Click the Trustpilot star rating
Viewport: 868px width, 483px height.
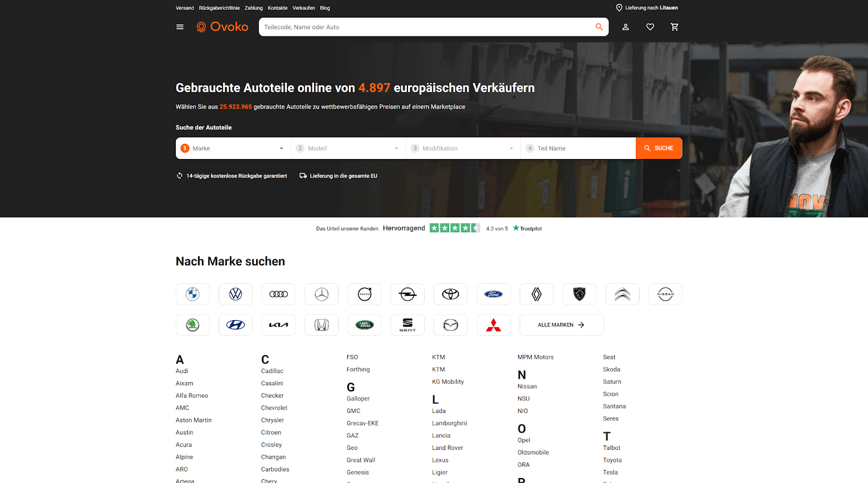click(x=455, y=228)
